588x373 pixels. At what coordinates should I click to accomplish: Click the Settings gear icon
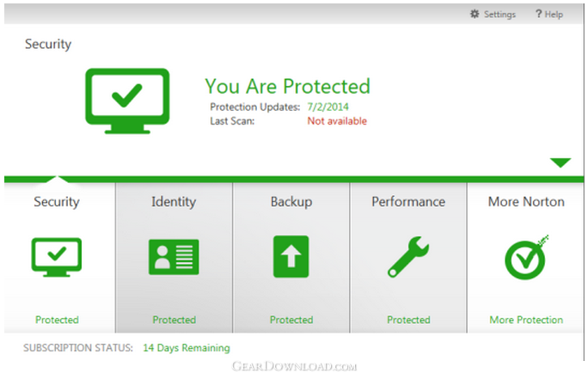pyautogui.click(x=475, y=15)
